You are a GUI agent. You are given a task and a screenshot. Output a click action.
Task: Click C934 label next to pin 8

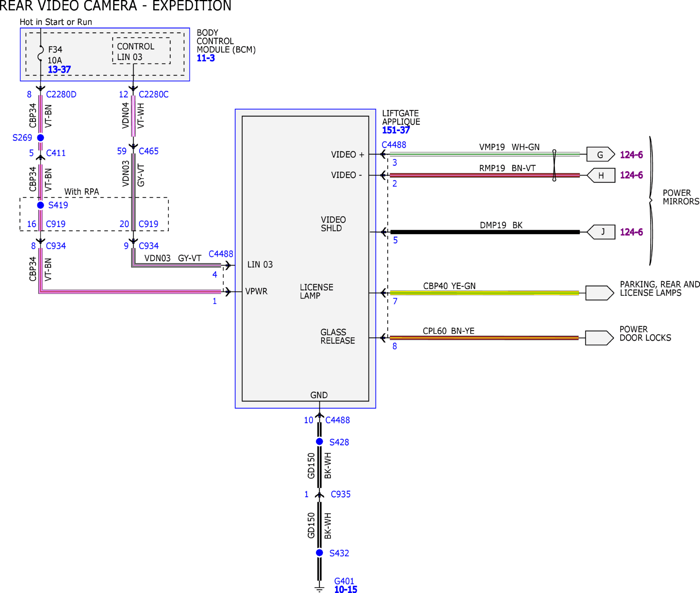56,246
